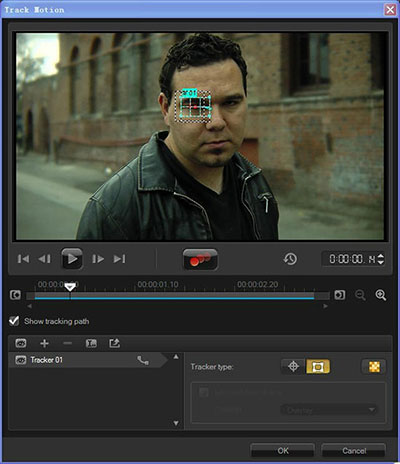Click the tracker list's down arrow
400x464 pixels.
(176, 423)
